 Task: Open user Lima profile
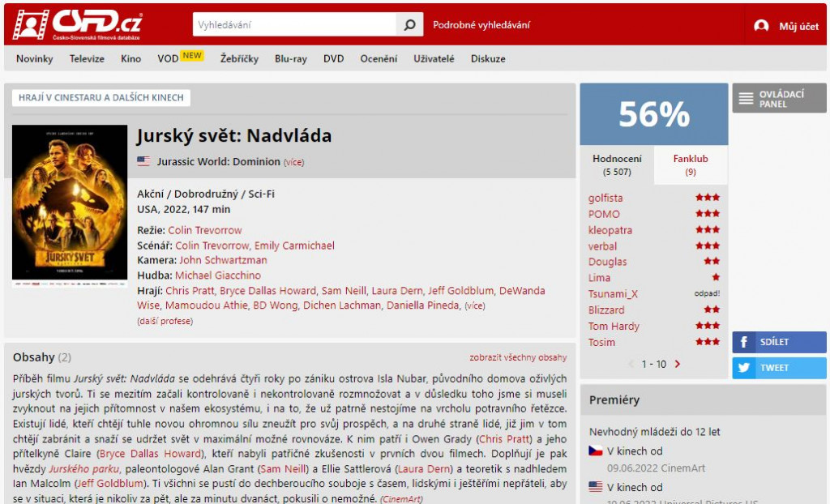pos(599,278)
